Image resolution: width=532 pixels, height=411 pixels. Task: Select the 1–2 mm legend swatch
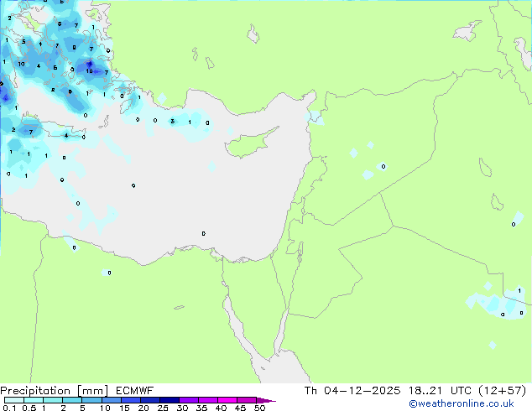pyautogui.click(x=53, y=400)
